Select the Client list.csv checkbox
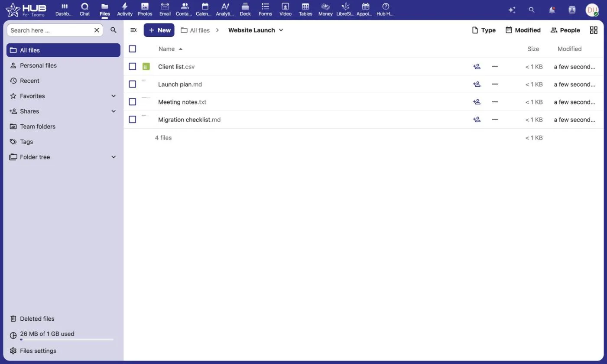Image resolution: width=607 pixels, height=364 pixels. click(133, 67)
